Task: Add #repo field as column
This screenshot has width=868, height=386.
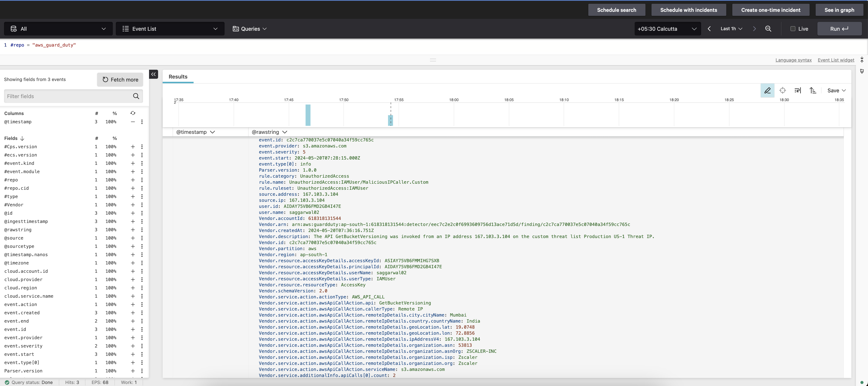Action: (133, 180)
